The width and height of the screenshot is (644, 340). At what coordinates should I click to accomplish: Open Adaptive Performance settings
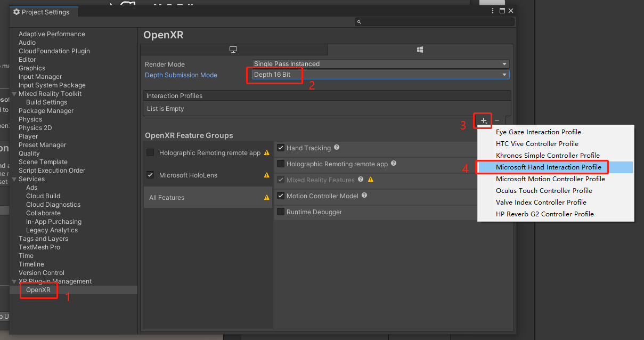52,34
